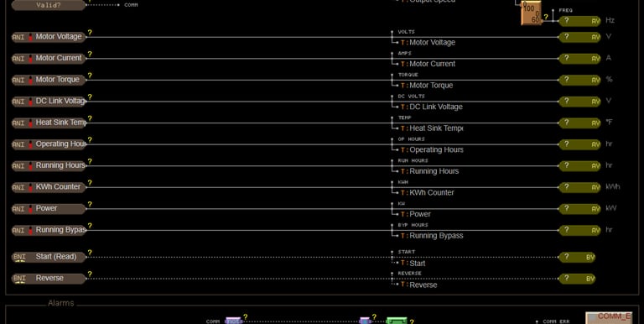Select the Running Bypass ANI input block
Image resolution: width=644 pixels, height=324 pixels.
point(49,230)
